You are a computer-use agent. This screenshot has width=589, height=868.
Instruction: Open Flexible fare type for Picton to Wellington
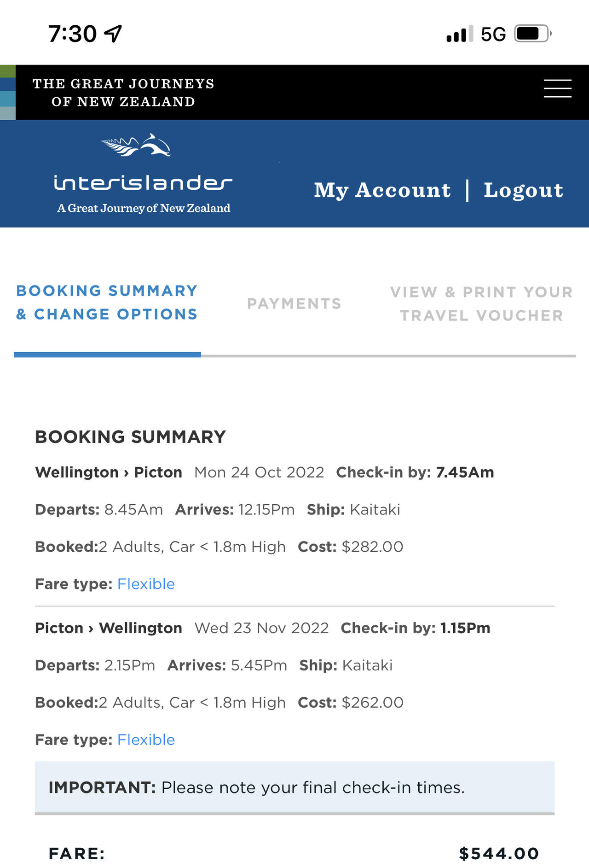pos(146,740)
